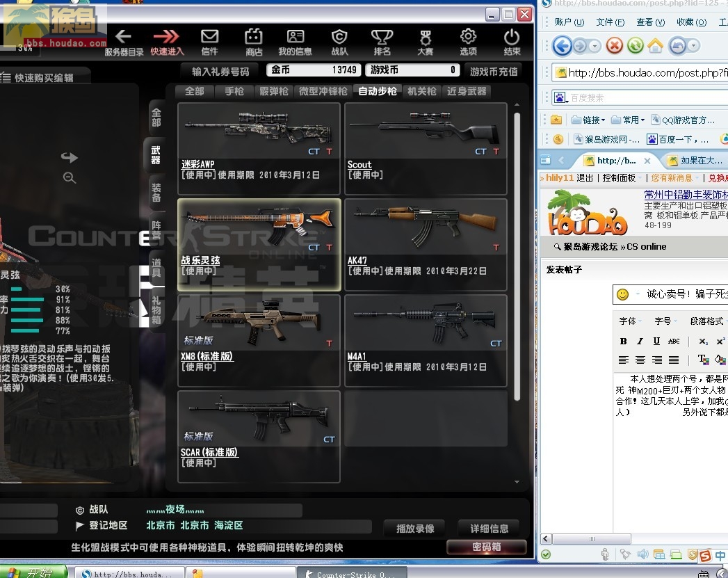Click the 播放录像 replay button

tap(415, 529)
